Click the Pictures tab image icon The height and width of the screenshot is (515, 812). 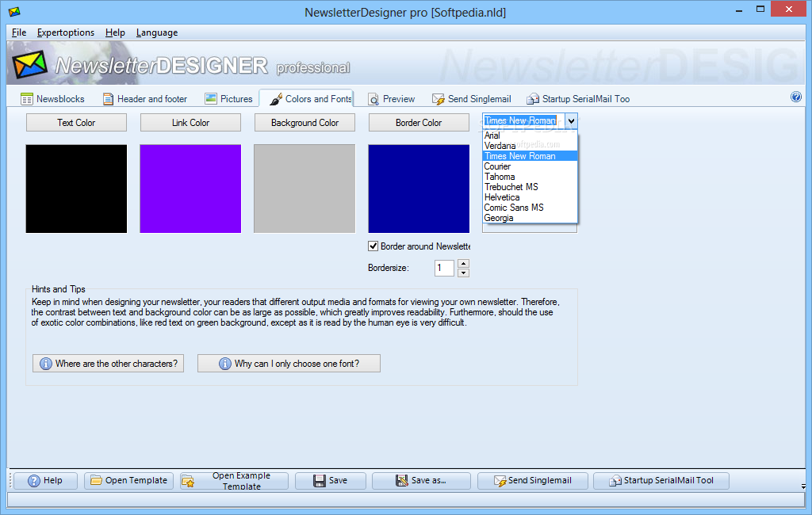click(211, 98)
